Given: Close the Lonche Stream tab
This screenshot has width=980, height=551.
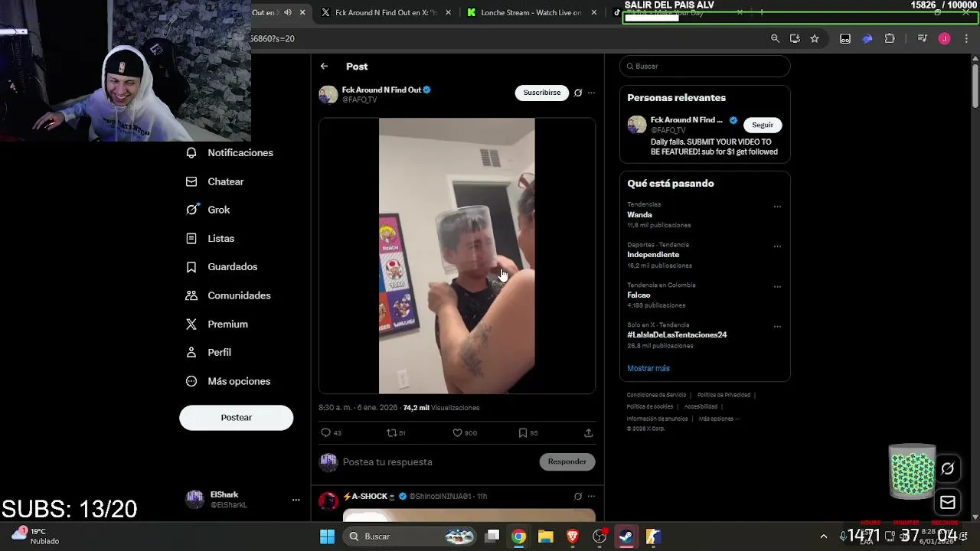Looking at the screenshot, I should [594, 13].
